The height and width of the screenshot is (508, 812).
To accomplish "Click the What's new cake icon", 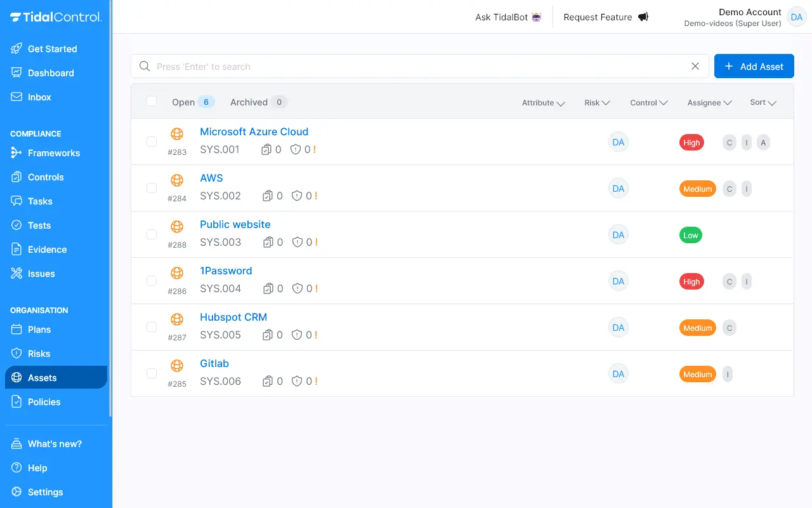I will point(16,444).
